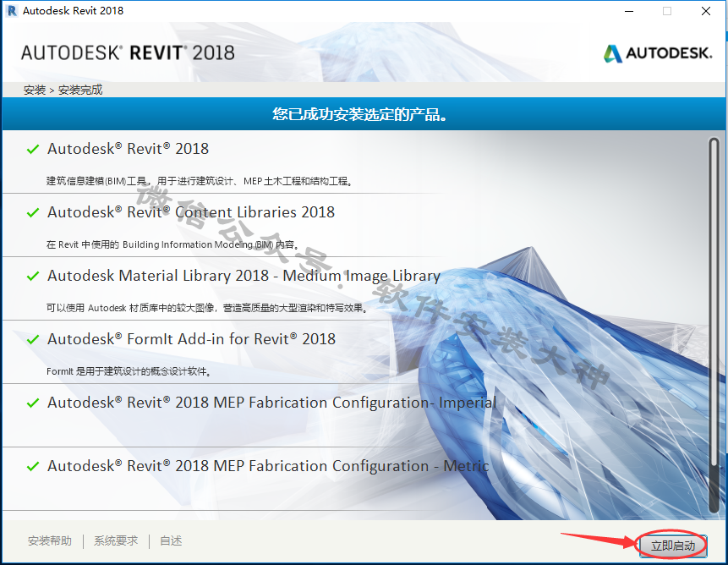Image resolution: width=728 pixels, height=565 pixels.
Task: Select the Autodesk® Revit® 2018 product title
Action: point(129,149)
